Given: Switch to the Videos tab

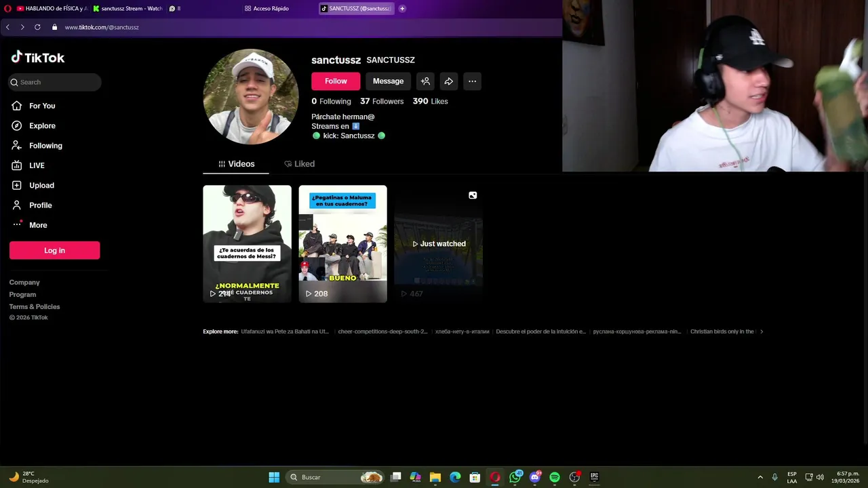Looking at the screenshot, I should coord(236,164).
